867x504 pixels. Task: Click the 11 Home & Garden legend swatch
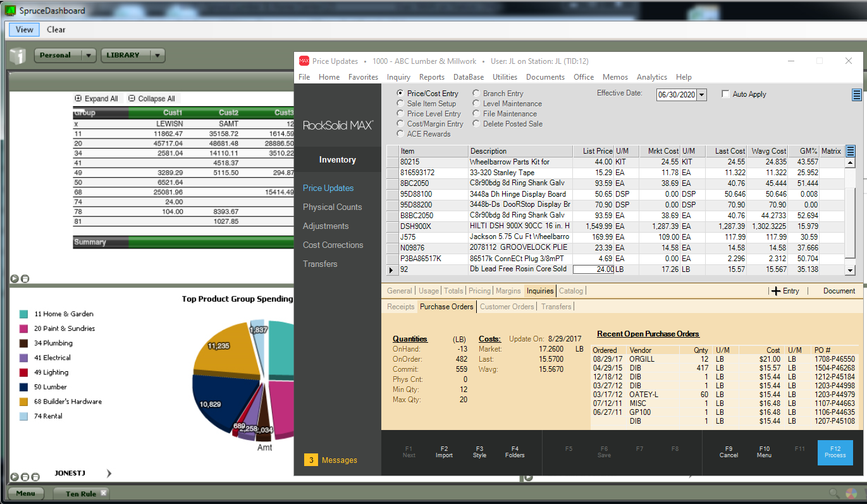click(x=23, y=314)
